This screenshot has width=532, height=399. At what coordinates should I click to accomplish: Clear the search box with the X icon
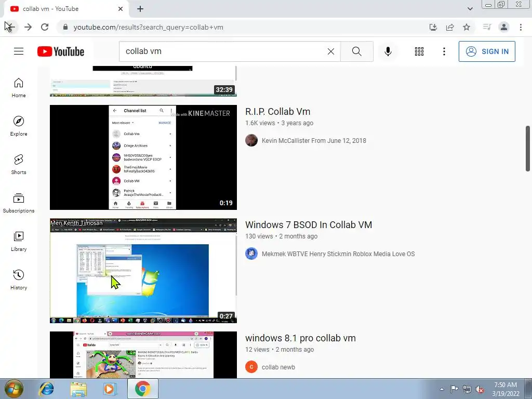[331, 51]
